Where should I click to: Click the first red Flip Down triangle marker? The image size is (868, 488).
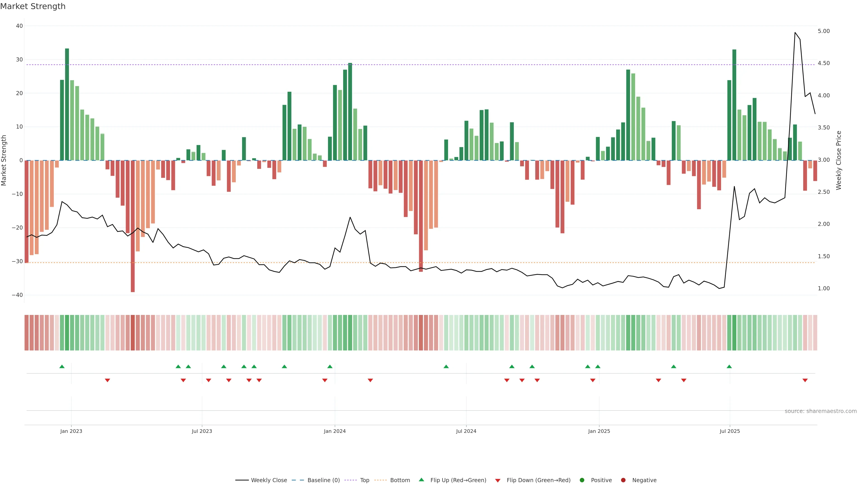point(108,380)
